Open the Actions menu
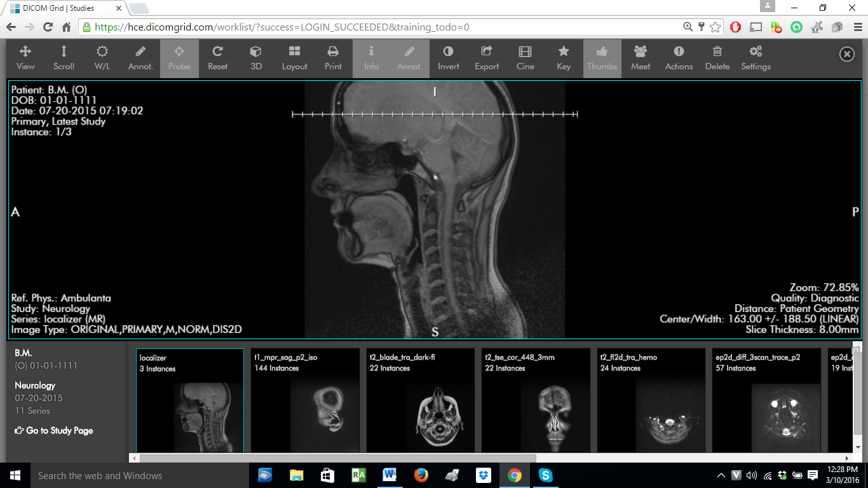868x488 pixels. tap(679, 58)
